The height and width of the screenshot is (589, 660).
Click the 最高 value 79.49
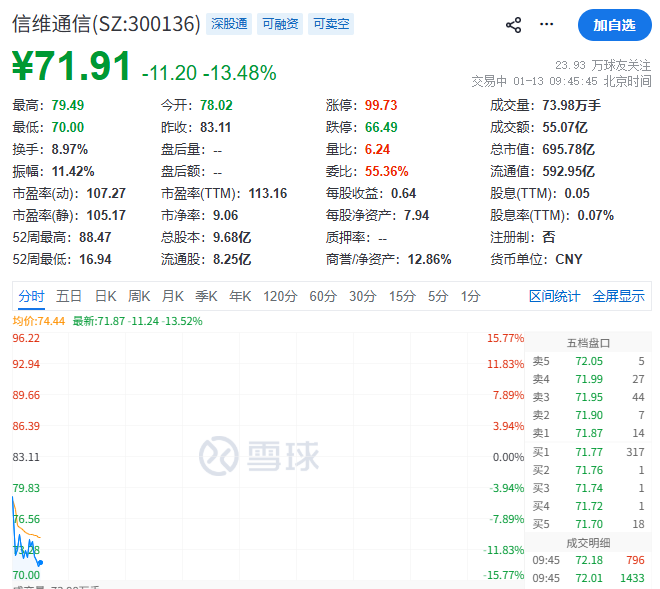coord(68,105)
